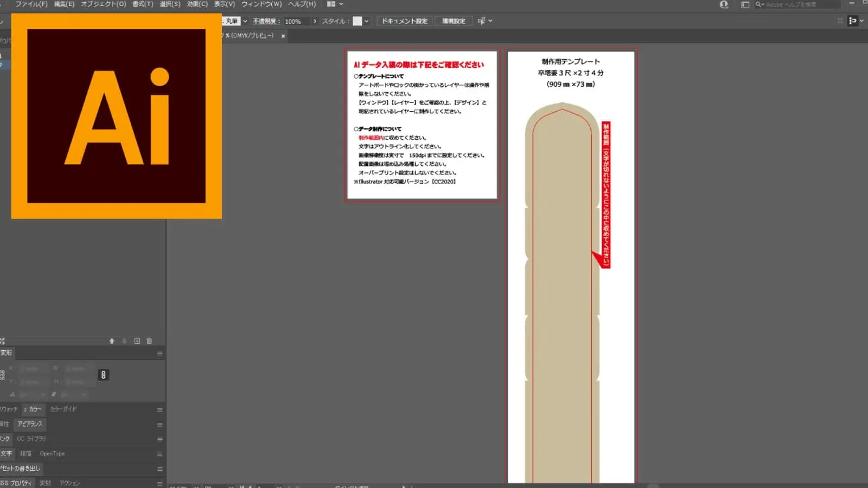Move artboard down arrow icon

click(x=124, y=341)
